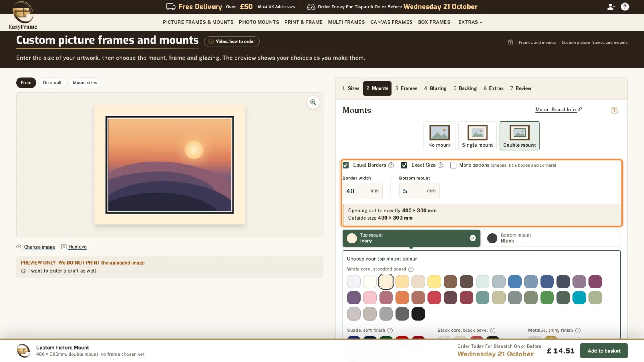Click the EasyFrame logo
644x362 pixels.
point(23,15)
